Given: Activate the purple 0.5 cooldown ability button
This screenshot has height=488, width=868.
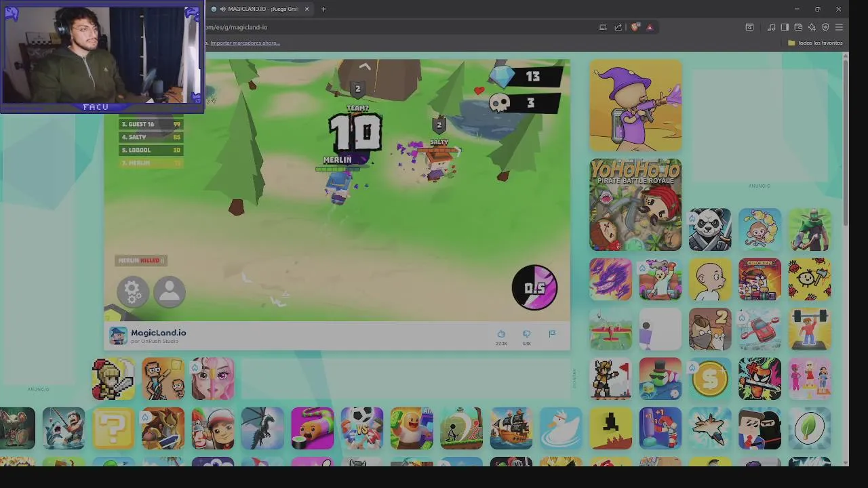Looking at the screenshot, I should 534,288.
